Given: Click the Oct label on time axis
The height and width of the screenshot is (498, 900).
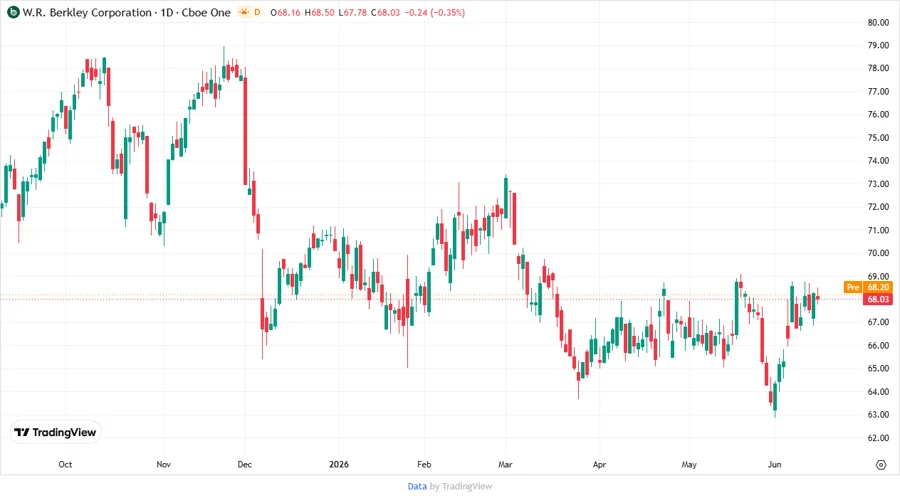Looking at the screenshot, I should click(x=65, y=464).
